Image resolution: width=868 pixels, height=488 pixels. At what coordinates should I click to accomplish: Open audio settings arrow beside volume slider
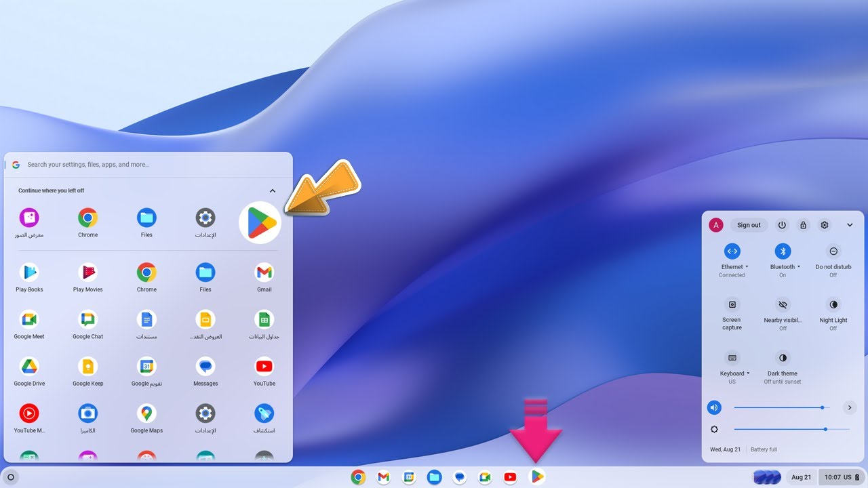point(849,407)
